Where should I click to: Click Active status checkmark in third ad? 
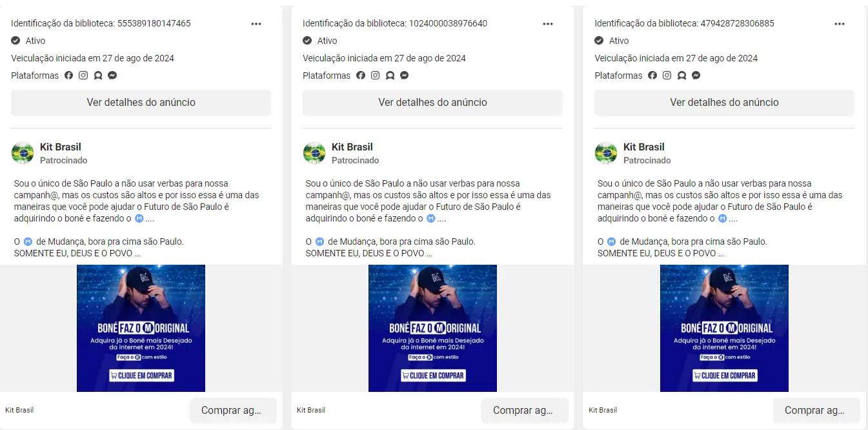[x=599, y=41]
